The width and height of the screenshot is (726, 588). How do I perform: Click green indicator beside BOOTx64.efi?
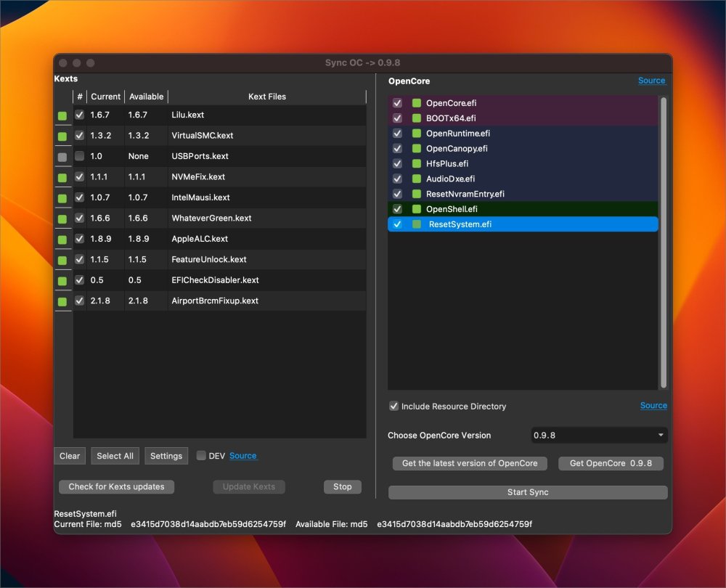click(417, 118)
